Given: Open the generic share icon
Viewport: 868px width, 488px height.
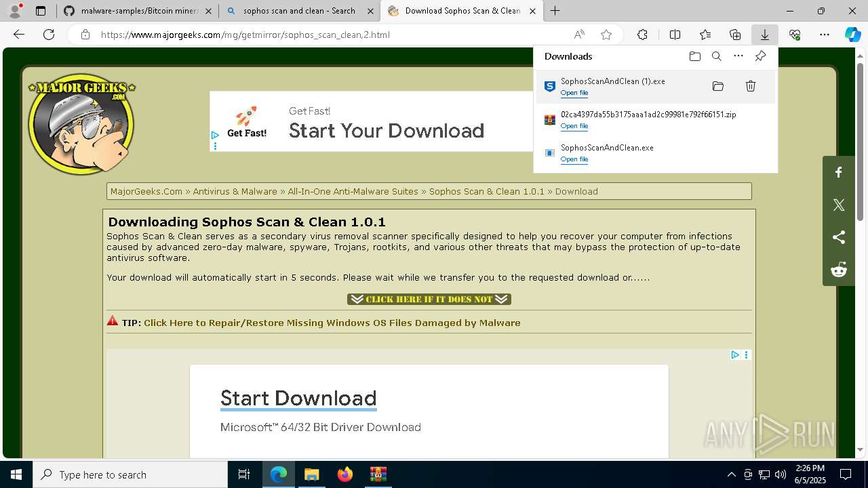Looking at the screenshot, I should click(839, 237).
